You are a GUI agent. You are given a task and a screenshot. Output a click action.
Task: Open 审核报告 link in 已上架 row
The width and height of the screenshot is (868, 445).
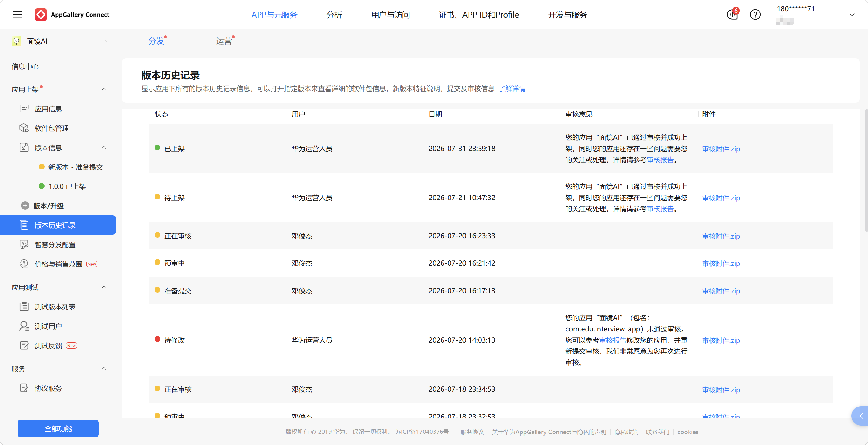click(660, 160)
